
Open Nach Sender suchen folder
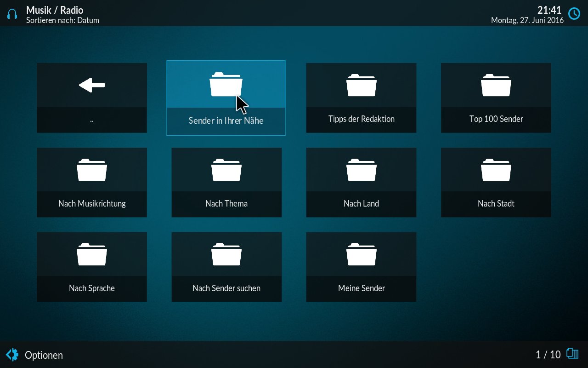point(226,267)
